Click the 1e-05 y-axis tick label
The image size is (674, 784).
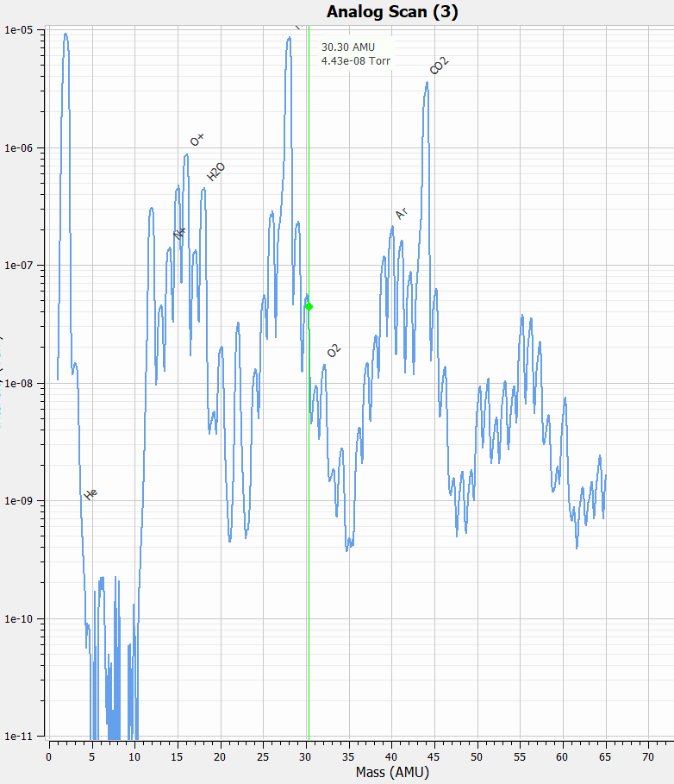(18, 30)
